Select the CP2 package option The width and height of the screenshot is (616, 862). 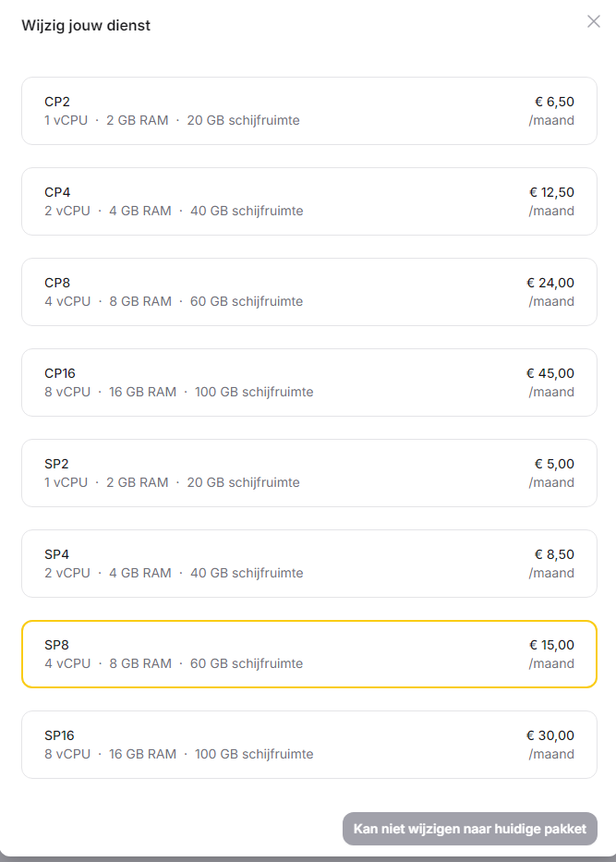(x=308, y=111)
